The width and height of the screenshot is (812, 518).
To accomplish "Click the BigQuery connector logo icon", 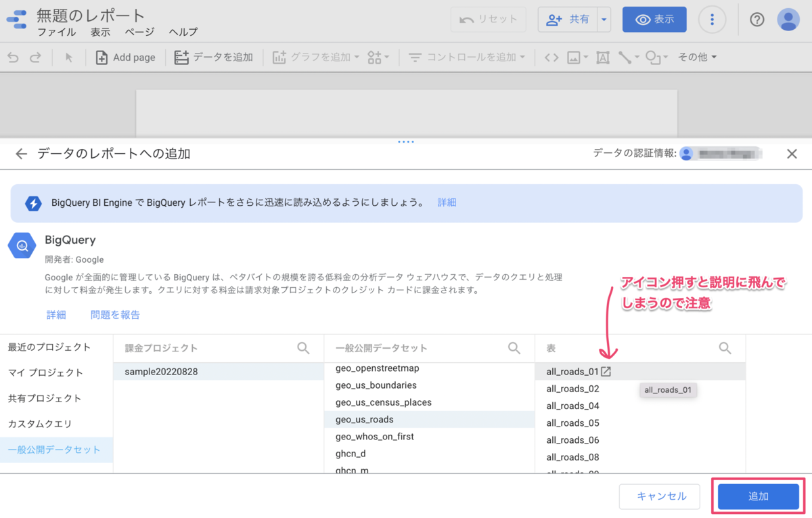I will click(22, 245).
